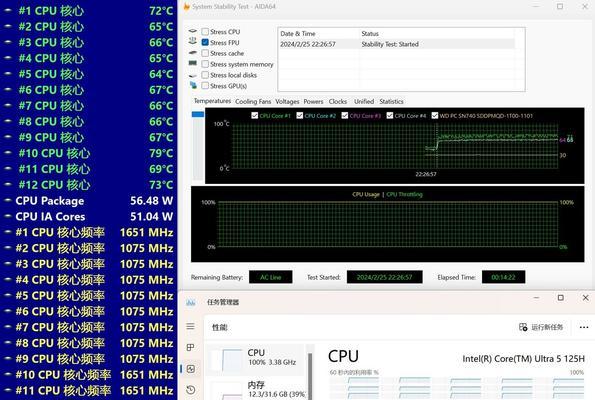Image resolution: width=595 pixels, height=400 pixels.
Task: Click the CPU Throttling graph label
Action: tap(405, 194)
